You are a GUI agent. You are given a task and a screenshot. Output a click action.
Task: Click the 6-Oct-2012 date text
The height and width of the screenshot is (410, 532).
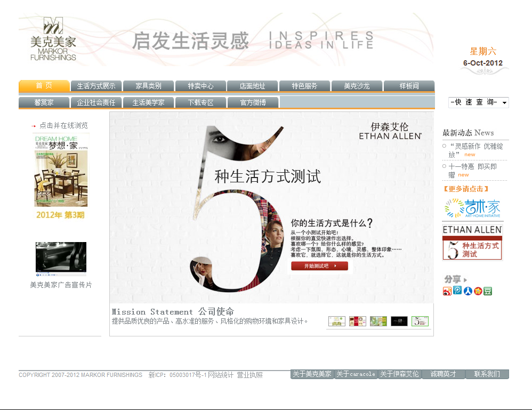pyautogui.click(x=483, y=63)
